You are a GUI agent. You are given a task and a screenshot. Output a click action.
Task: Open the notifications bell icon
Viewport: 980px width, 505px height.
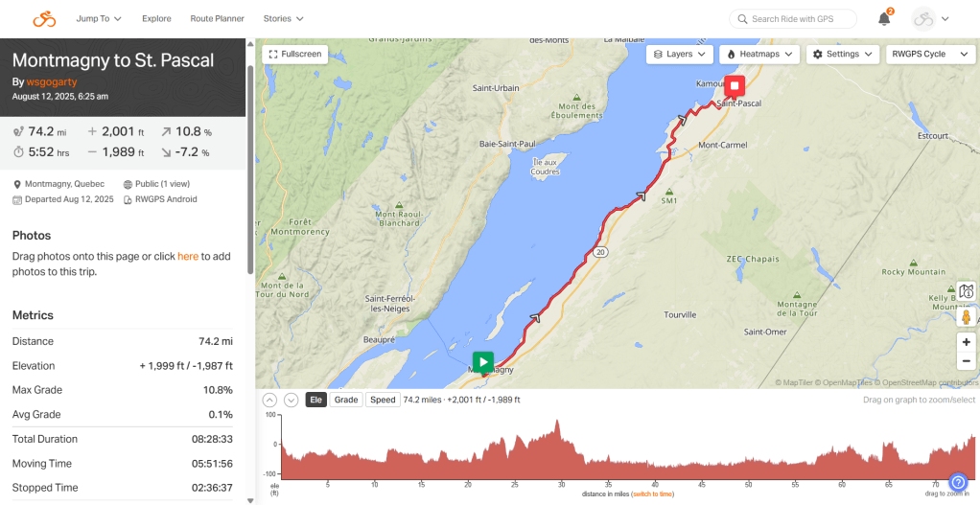click(x=884, y=19)
